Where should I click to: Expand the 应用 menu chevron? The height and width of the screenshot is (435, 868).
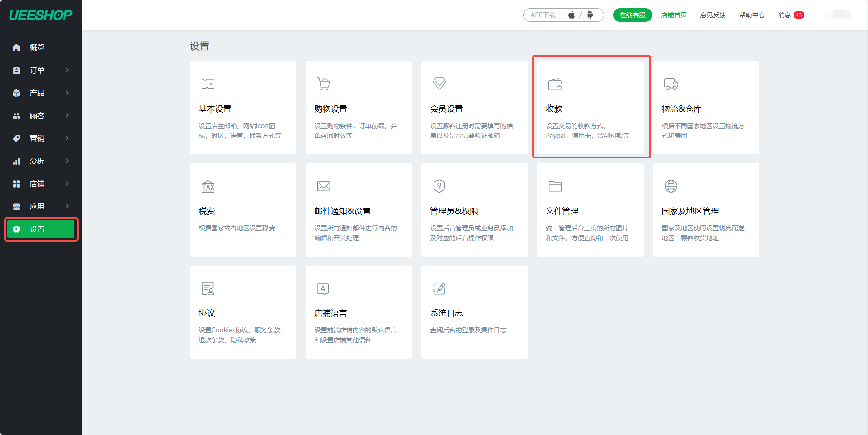67,206
